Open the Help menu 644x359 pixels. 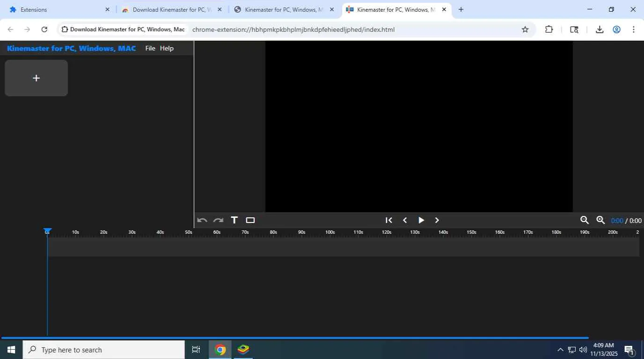point(167,48)
